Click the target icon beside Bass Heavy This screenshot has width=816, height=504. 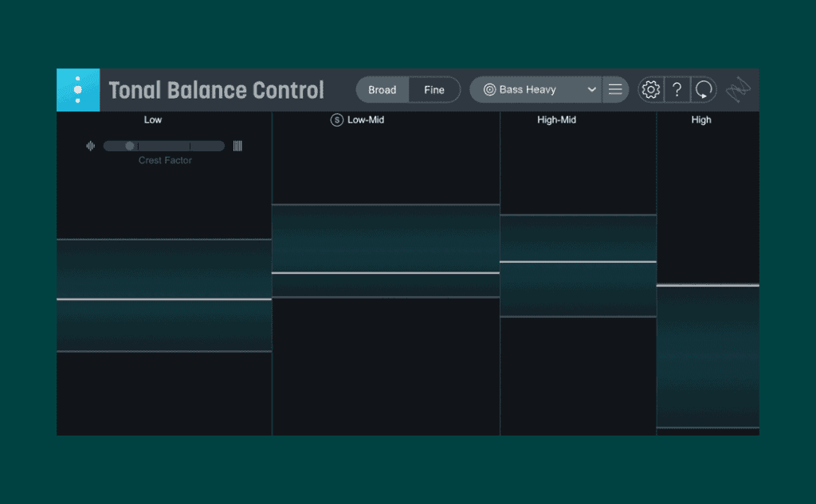click(x=489, y=90)
